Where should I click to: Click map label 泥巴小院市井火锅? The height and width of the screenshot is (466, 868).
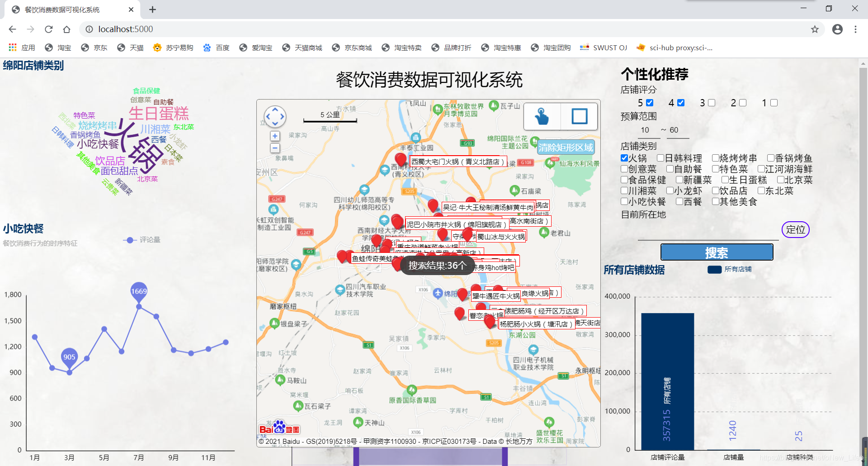(x=456, y=224)
